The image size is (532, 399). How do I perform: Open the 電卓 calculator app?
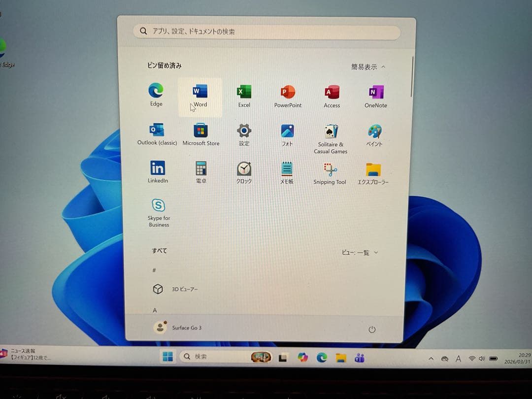pyautogui.click(x=201, y=172)
